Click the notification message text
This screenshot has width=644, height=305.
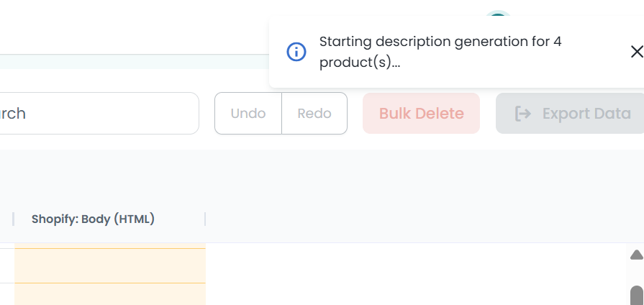(440, 52)
